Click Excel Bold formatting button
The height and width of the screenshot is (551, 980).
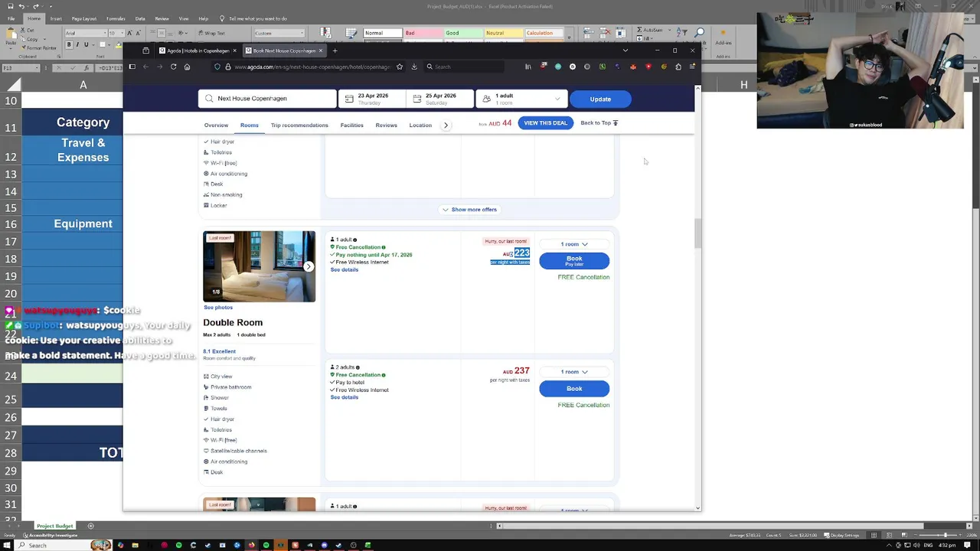coord(68,45)
